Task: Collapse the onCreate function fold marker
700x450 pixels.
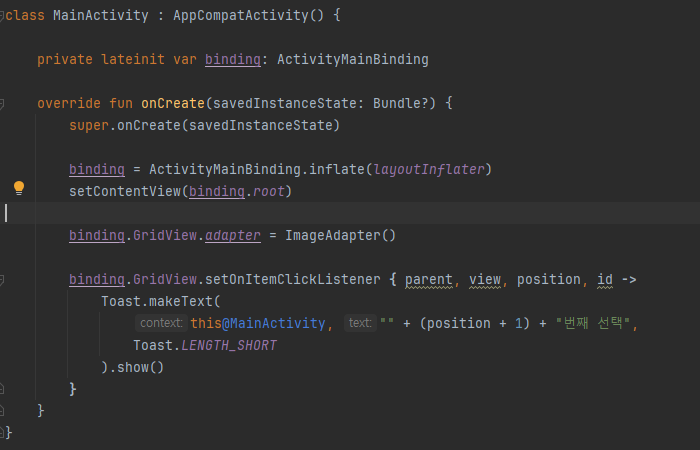Action: (2, 104)
